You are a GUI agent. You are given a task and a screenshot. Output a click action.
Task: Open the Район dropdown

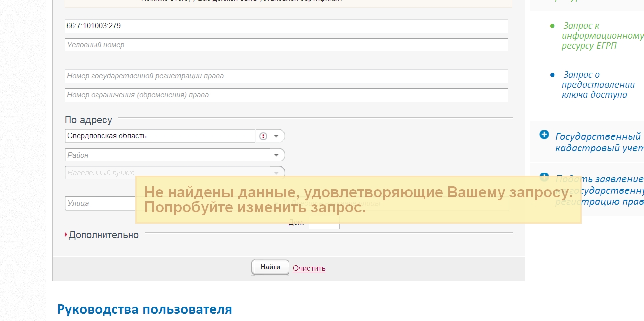276,155
